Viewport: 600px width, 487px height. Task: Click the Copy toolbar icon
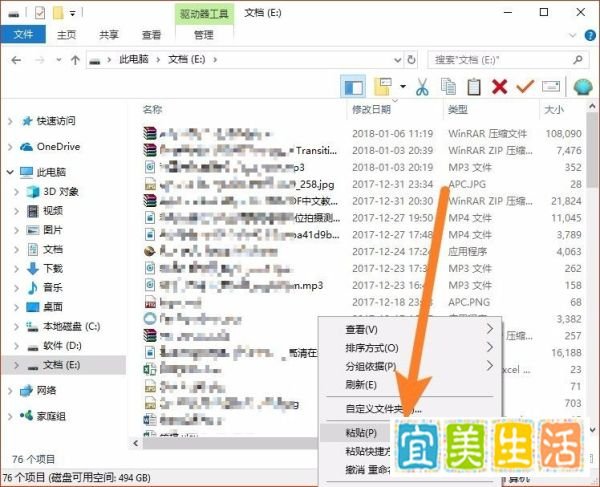pos(448,87)
